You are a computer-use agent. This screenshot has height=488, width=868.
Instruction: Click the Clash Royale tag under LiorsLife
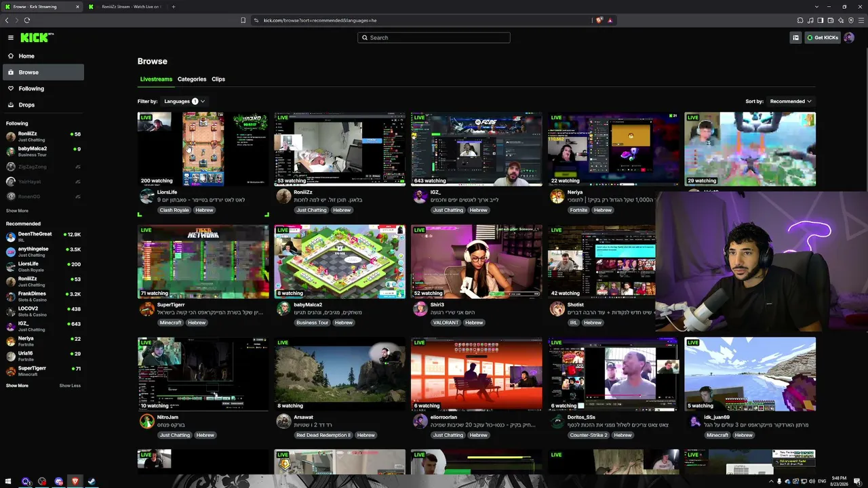tap(174, 210)
